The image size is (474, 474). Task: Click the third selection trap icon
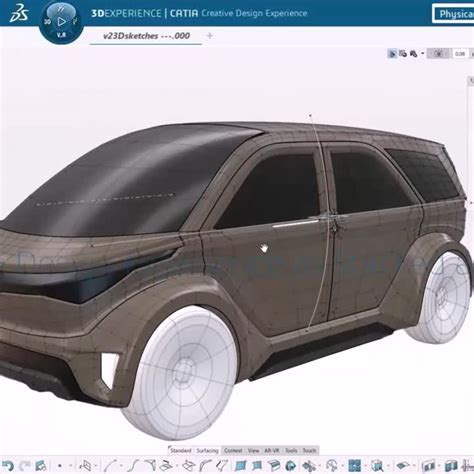[413, 54]
